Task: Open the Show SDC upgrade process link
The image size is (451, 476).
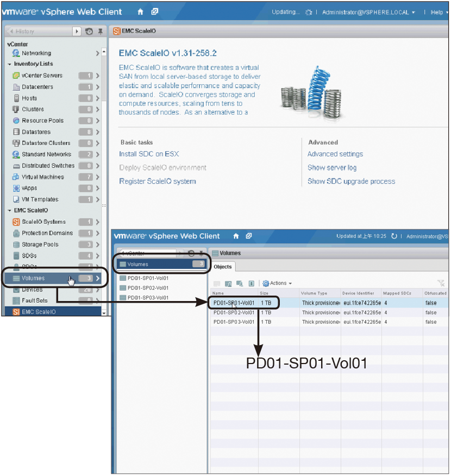Action: tap(351, 181)
